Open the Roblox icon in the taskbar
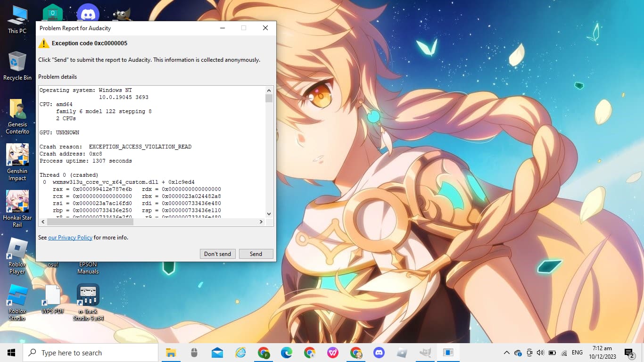644x362 pixels. point(402,353)
